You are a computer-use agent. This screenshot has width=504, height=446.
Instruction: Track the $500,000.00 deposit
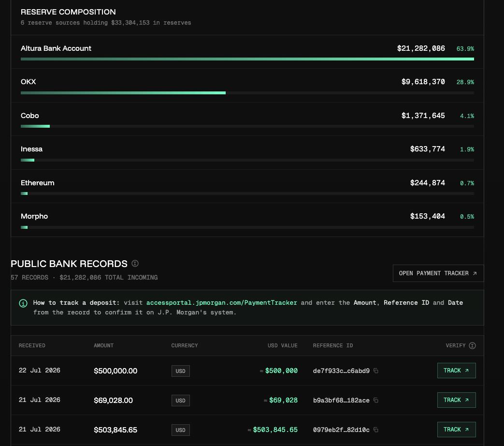click(x=457, y=371)
